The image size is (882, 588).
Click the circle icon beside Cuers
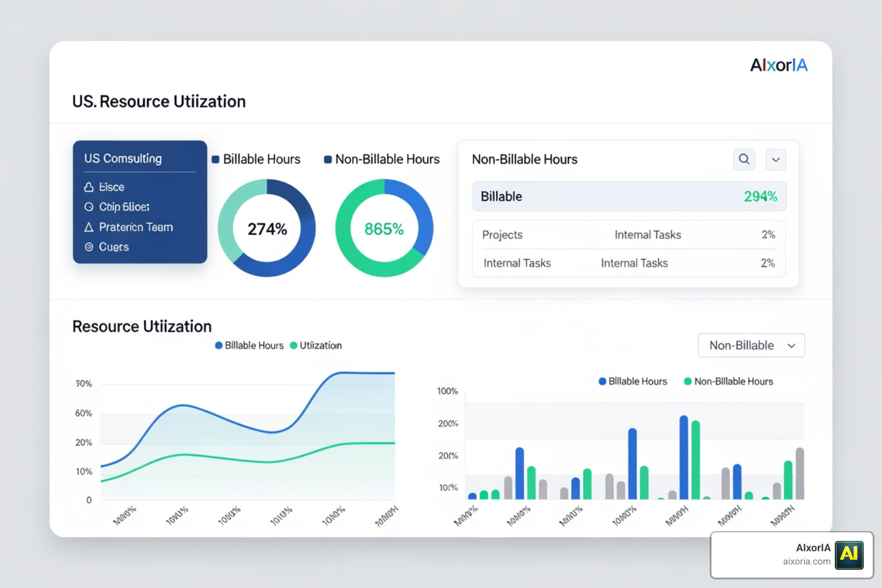coord(89,247)
